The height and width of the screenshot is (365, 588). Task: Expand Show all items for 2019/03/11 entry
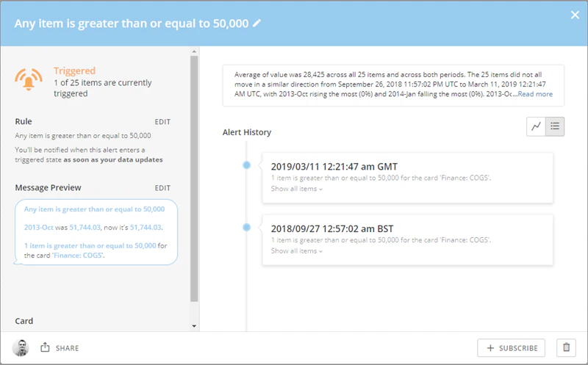click(297, 189)
